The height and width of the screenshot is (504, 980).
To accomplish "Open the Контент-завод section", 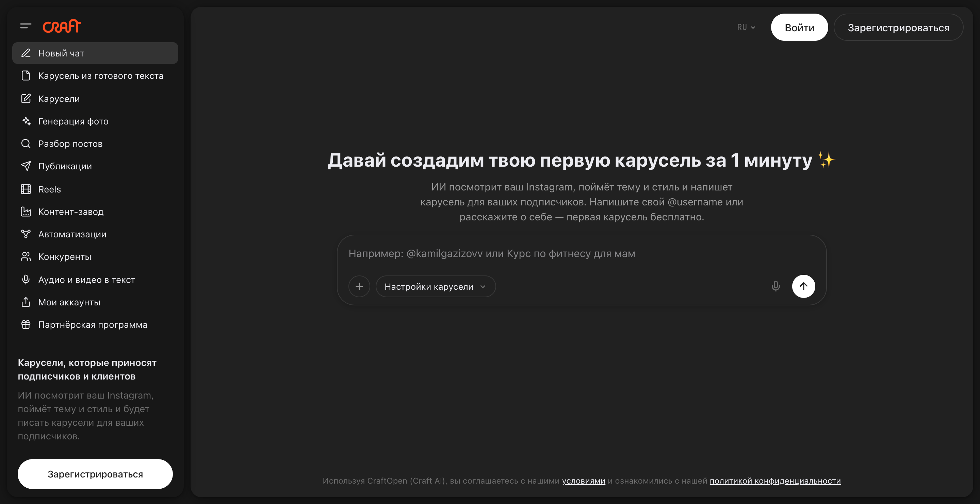I will (95, 211).
